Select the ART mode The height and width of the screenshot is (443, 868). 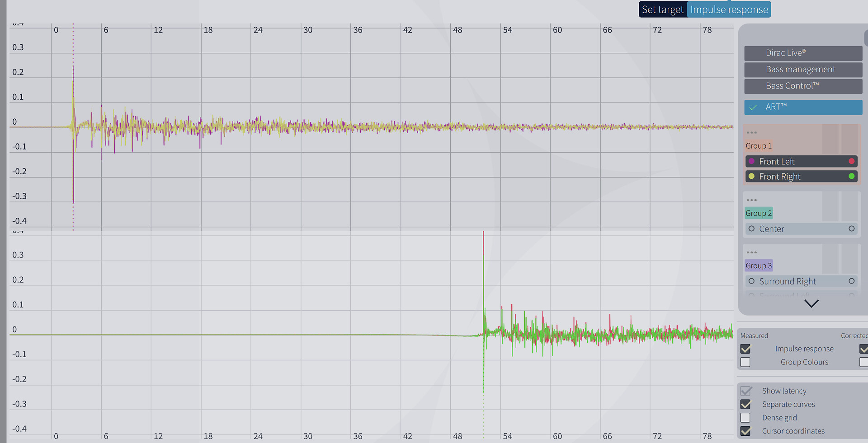(x=803, y=107)
